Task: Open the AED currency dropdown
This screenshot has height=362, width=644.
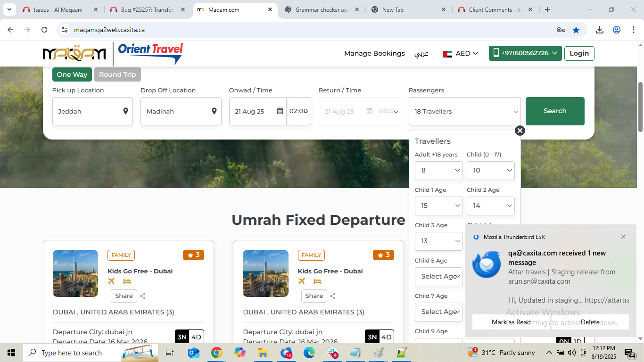Action: click(461, 54)
